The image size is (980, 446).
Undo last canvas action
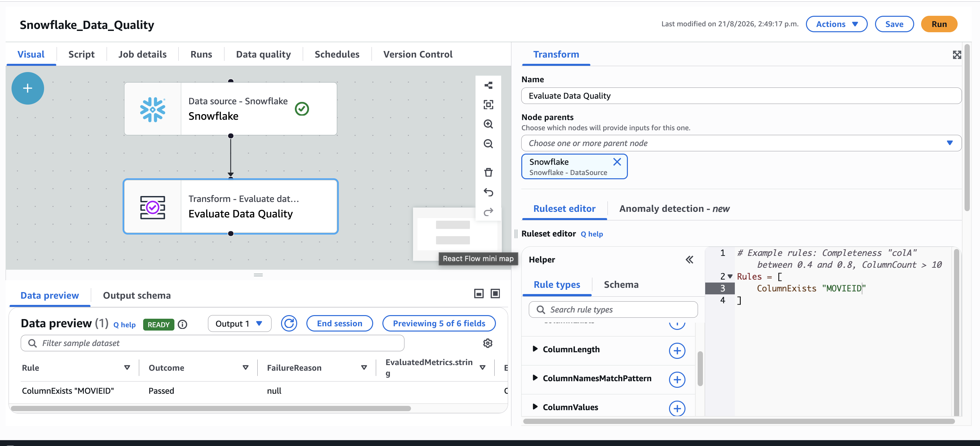[x=488, y=192]
